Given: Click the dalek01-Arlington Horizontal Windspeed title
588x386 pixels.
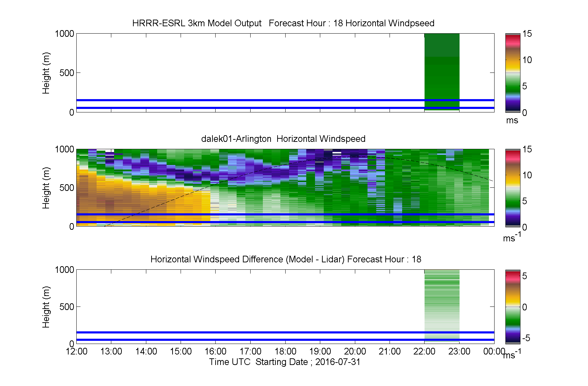Looking at the screenshot, I should pos(283,139).
